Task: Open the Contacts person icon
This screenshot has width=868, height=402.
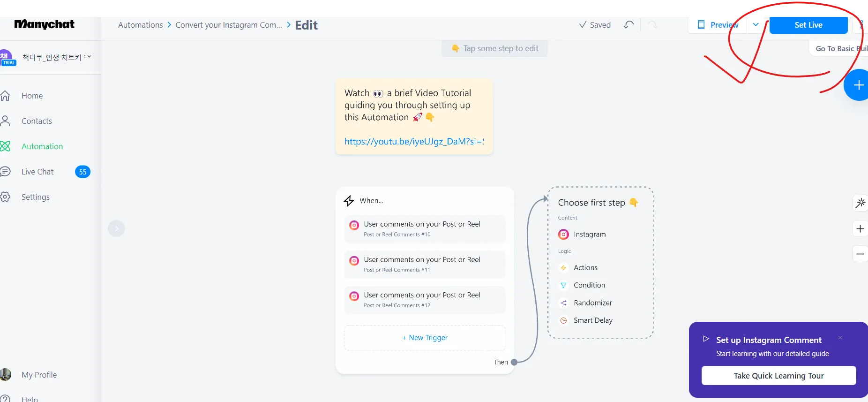Action: [x=5, y=121]
